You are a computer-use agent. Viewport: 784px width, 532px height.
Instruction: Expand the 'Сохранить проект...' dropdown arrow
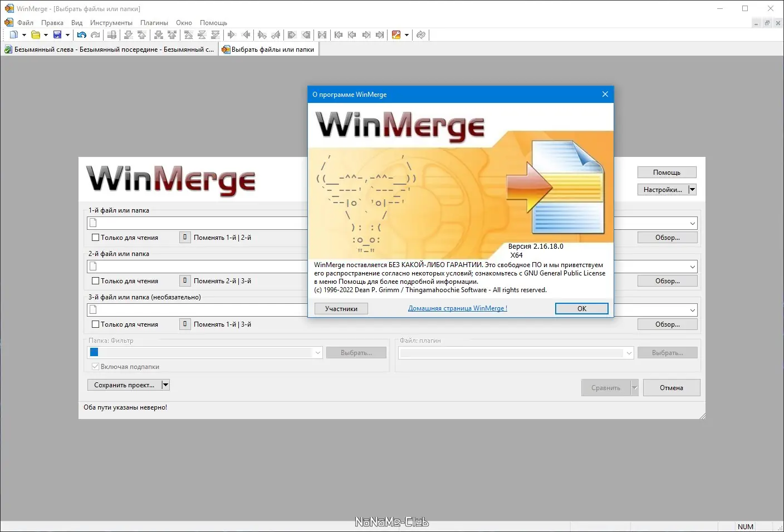pos(165,385)
